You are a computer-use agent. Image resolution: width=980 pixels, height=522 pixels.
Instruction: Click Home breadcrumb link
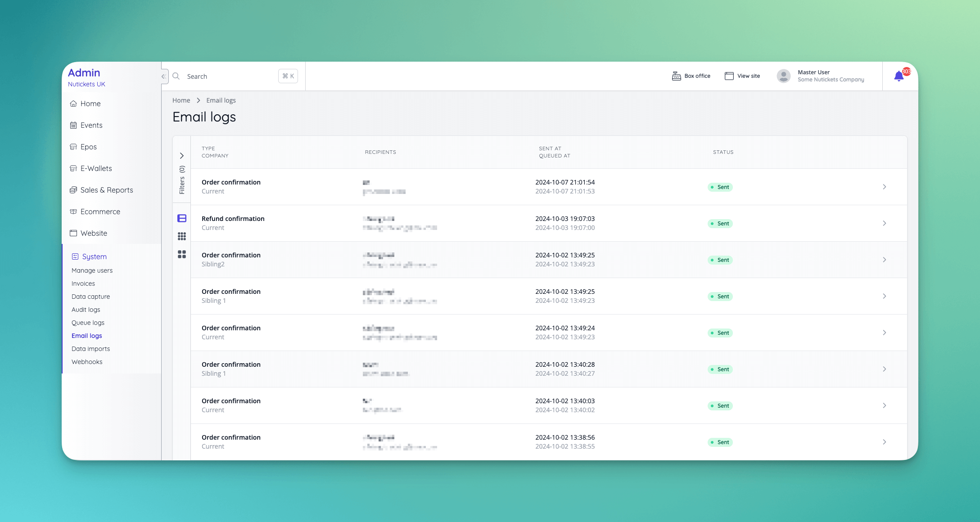coord(181,100)
